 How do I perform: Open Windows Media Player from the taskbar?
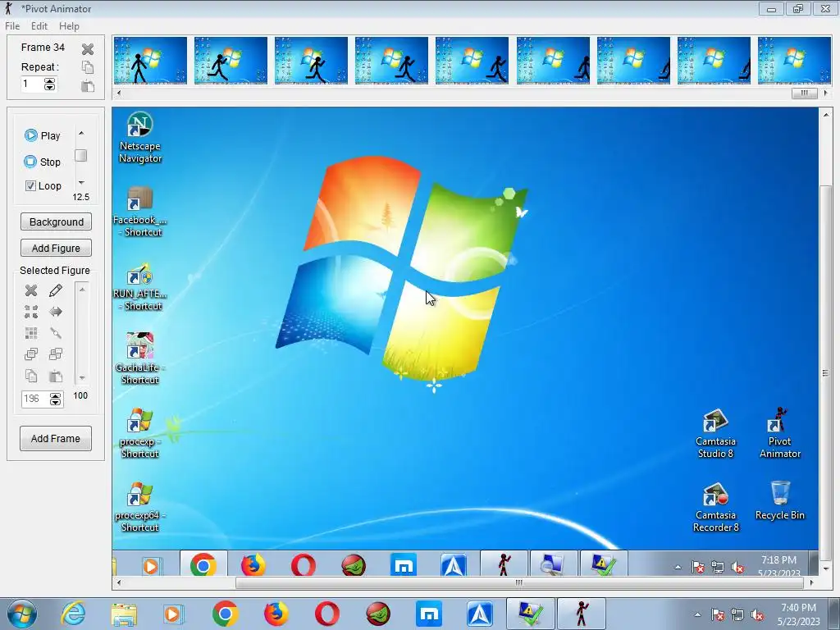(173, 614)
